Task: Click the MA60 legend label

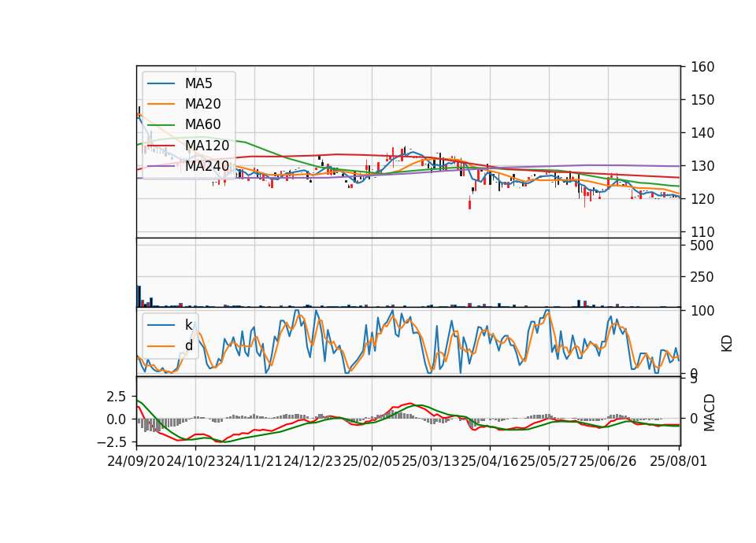Action: coord(202,124)
